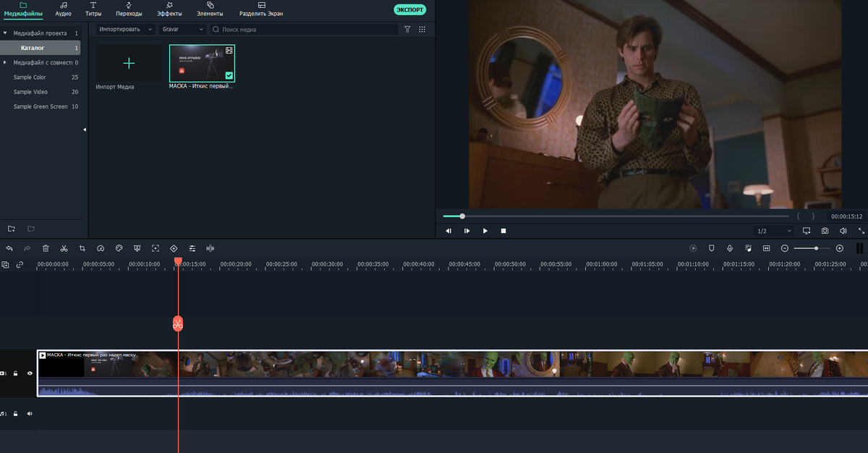Screen dimensions: 868x453
Task: Filter the media list with the funnel icon
Action: click(x=407, y=30)
